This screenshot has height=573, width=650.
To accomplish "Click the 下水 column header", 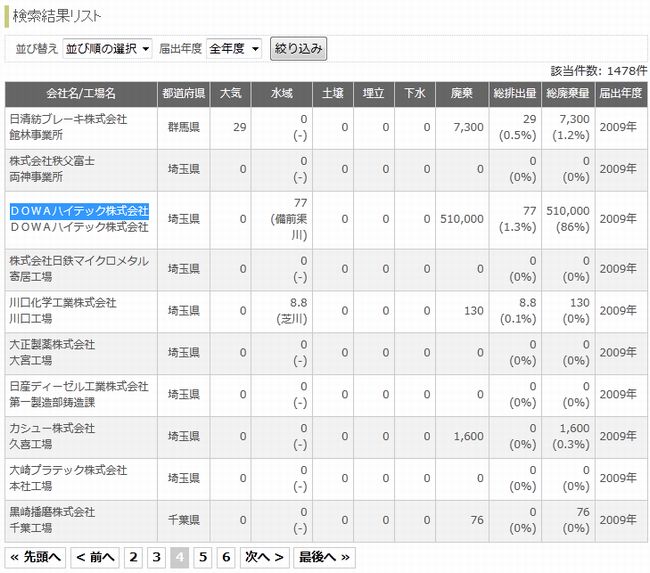I will (x=415, y=94).
